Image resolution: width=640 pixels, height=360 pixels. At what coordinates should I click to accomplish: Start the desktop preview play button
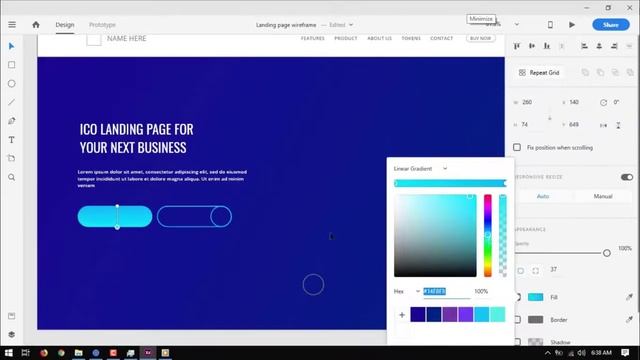tap(572, 25)
